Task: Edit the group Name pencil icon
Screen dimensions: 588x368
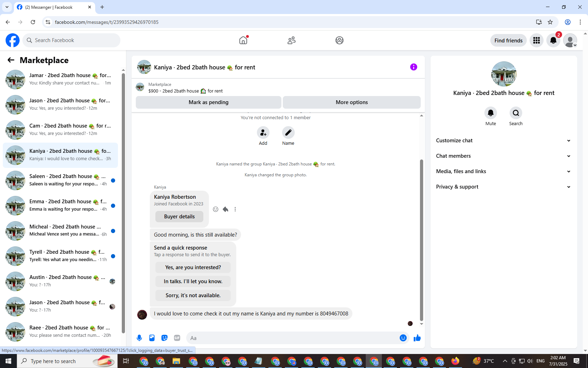Action: [x=288, y=132]
